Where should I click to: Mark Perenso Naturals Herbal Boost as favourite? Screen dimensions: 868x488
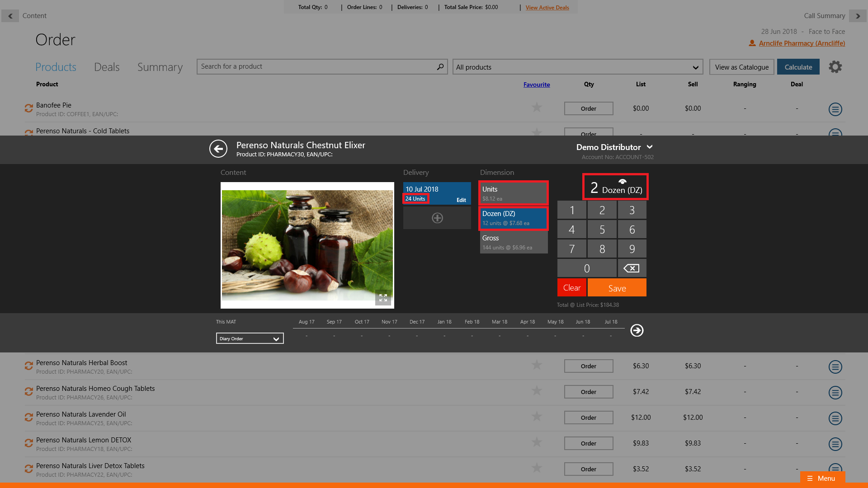tap(537, 365)
